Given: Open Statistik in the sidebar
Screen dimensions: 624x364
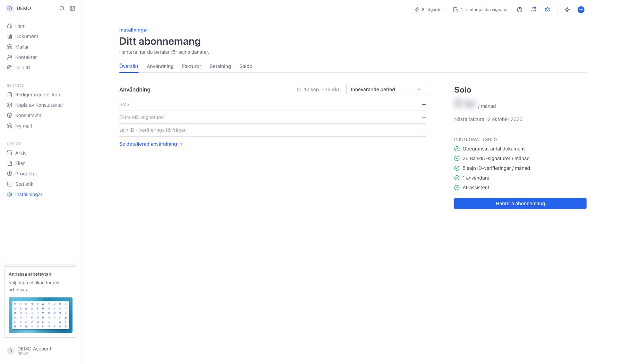Looking at the screenshot, I should 41,184.
